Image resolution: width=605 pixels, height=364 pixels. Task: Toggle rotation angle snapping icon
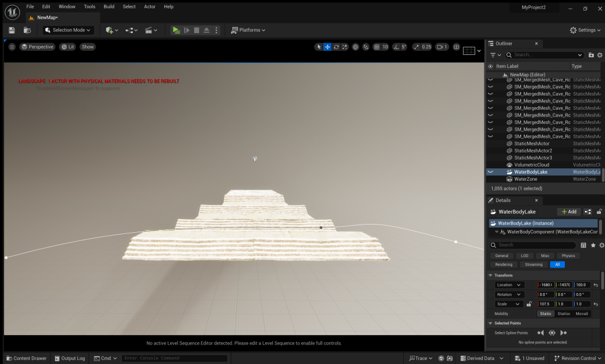coord(396,47)
